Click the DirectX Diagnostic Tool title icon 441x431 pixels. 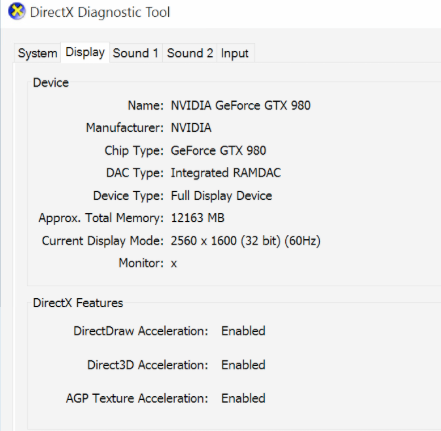tap(16, 11)
